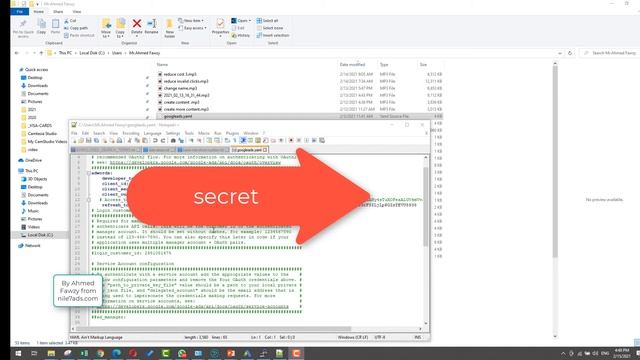Select 3D Objects under This PC

[37, 179]
